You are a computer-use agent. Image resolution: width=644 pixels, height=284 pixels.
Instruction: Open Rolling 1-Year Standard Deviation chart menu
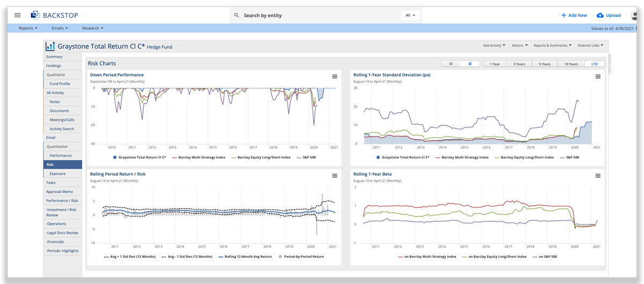click(598, 77)
